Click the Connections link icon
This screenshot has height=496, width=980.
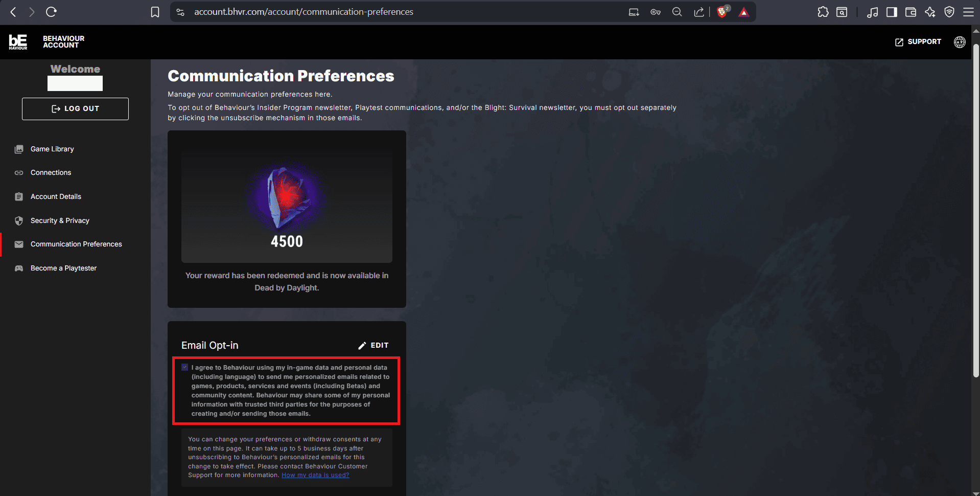tap(19, 173)
